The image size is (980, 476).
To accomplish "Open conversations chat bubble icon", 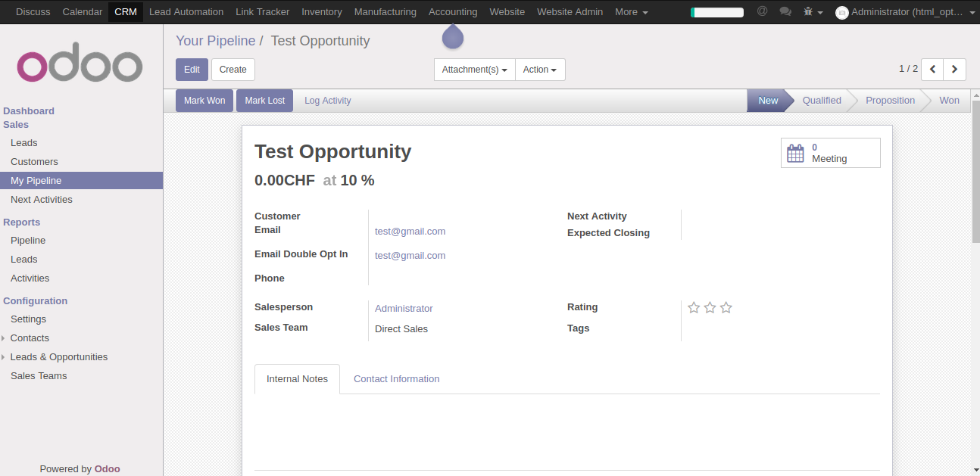I will coord(785,12).
